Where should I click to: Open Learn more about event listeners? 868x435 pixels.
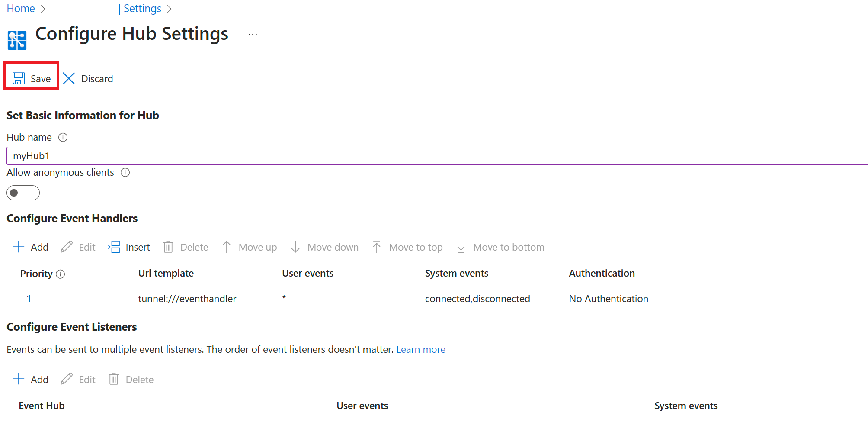[421, 349]
